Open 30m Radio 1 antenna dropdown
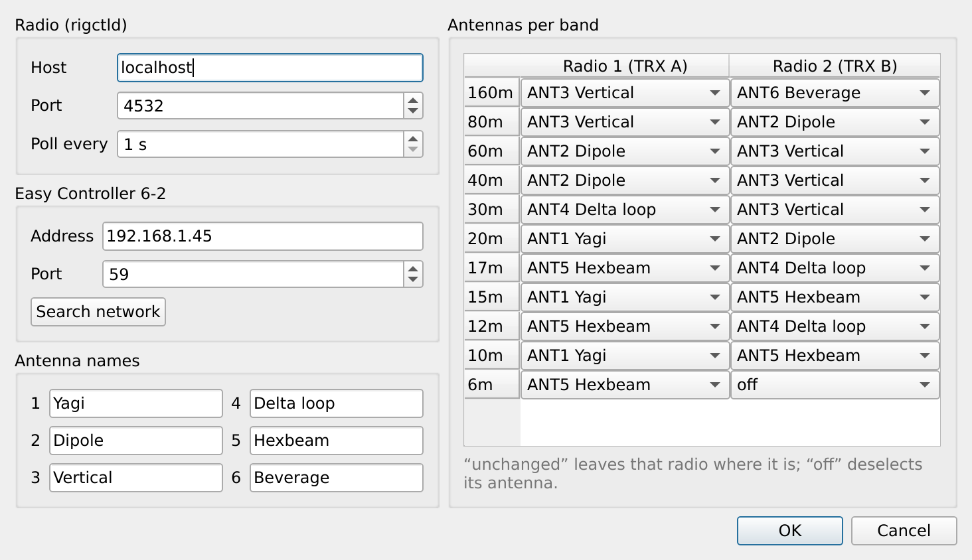Image resolution: width=972 pixels, height=560 pixels. [x=625, y=210]
